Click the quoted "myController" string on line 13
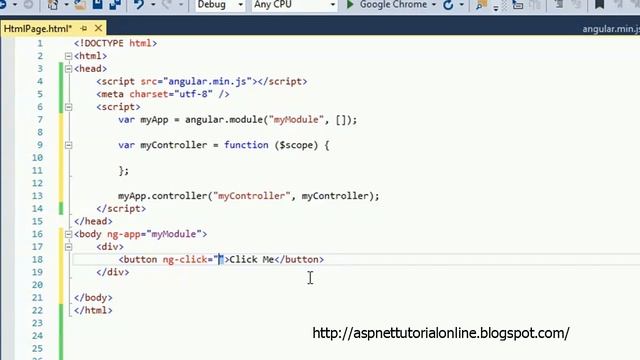The image size is (640, 360). pos(251,196)
